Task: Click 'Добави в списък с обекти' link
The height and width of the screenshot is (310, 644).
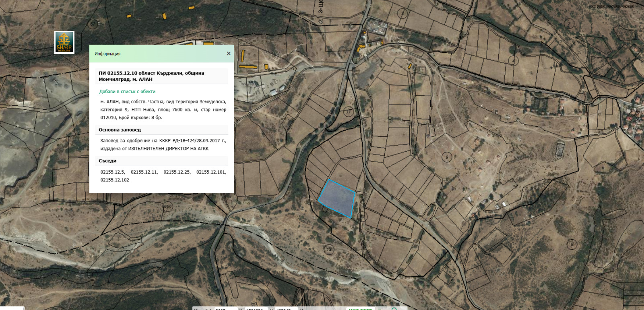Action: (x=127, y=92)
